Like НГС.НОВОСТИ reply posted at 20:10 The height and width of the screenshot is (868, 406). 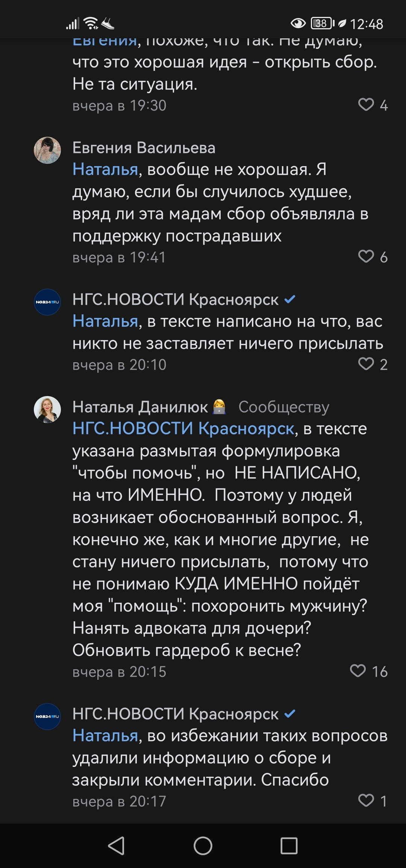tap(366, 364)
